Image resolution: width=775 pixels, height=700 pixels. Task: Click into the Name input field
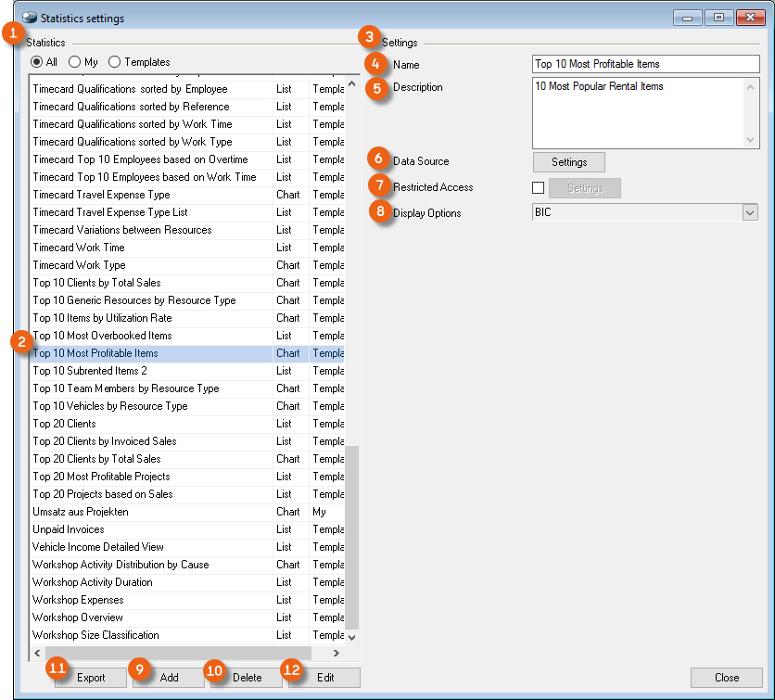point(645,65)
